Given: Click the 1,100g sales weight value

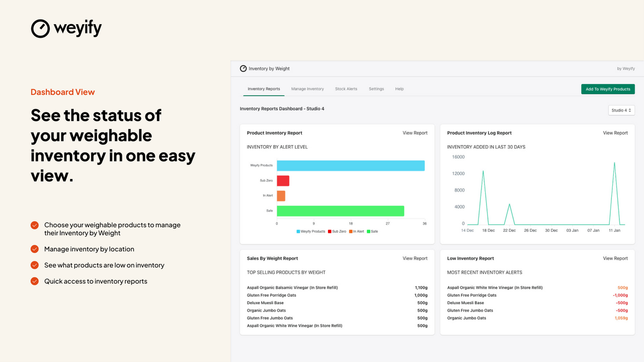Looking at the screenshot, I should point(421,288).
